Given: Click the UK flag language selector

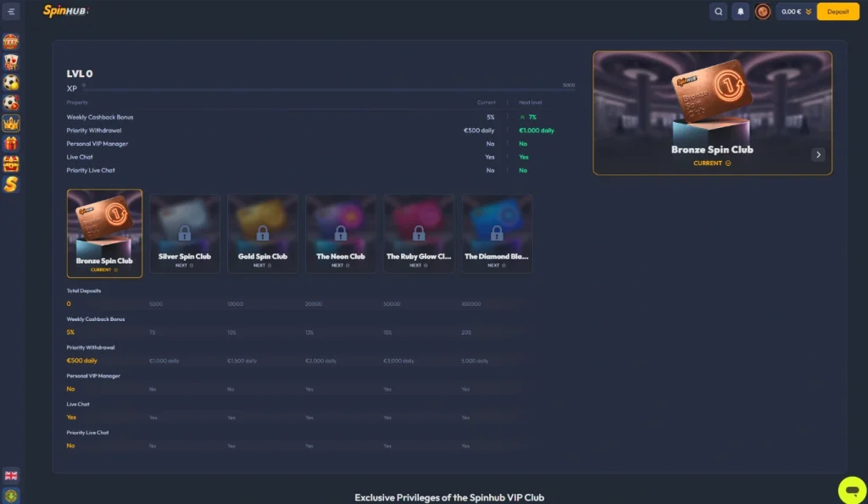Looking at the screenshot, I should click(10, 476).
